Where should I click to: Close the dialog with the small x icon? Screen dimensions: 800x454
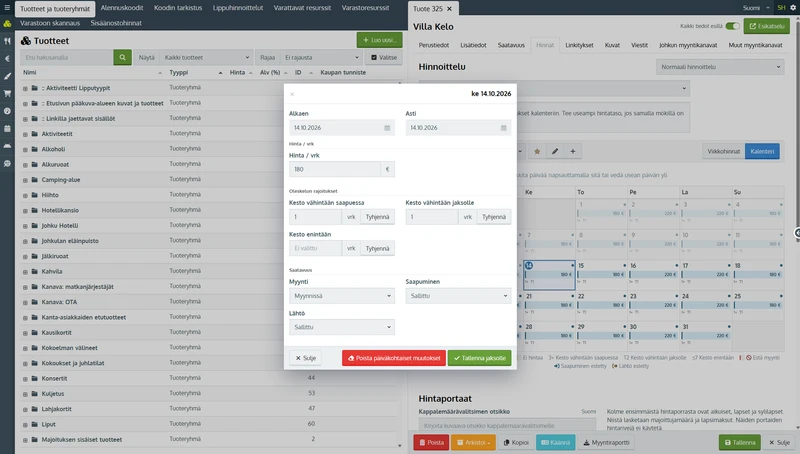click(292, 94)
